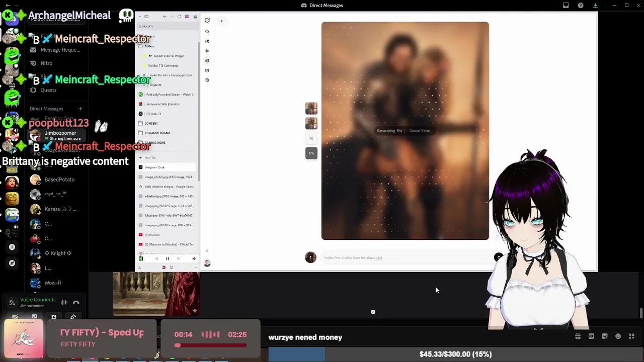Create DM with plus icon
644x362 pixels.
point(80,109)
